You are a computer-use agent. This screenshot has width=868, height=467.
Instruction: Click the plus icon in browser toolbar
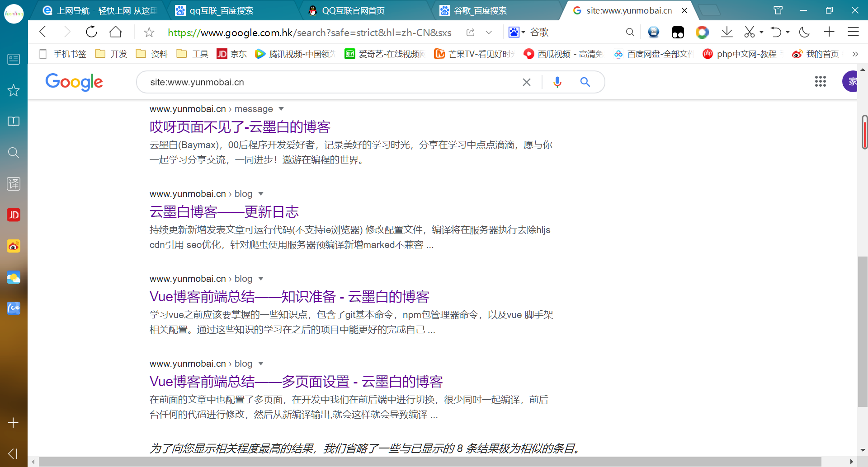(829, 32)
